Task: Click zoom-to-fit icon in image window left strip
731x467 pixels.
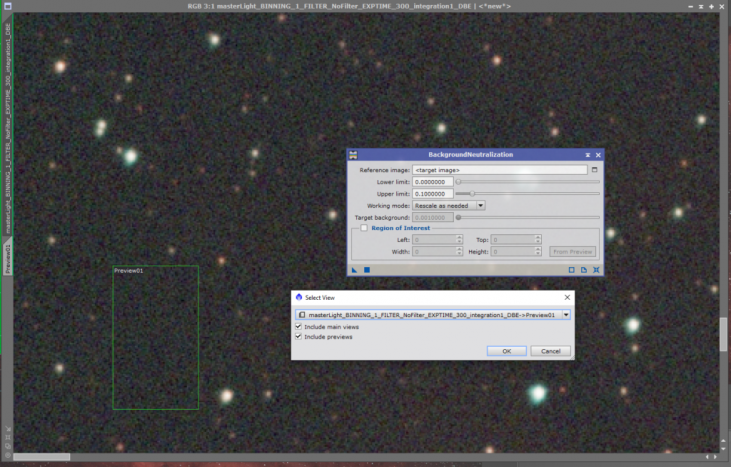Action: pos(8,437)
